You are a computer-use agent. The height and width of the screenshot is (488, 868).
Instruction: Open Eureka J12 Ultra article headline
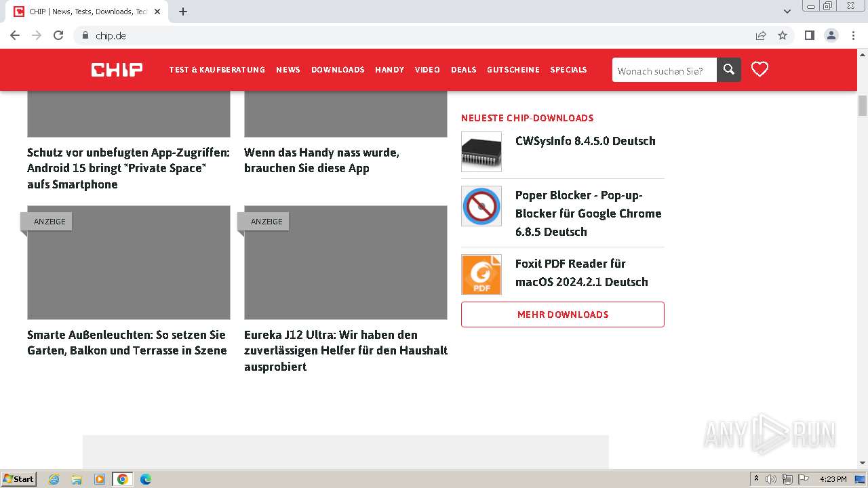pyautogui.click(x=346, y=350)
